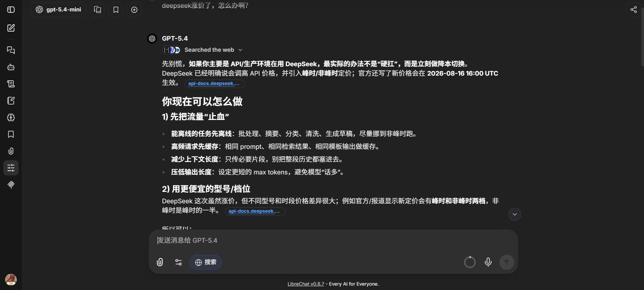Open the agent builder robot icon
The height and width of the screenshot is (290, 644).
11,67
